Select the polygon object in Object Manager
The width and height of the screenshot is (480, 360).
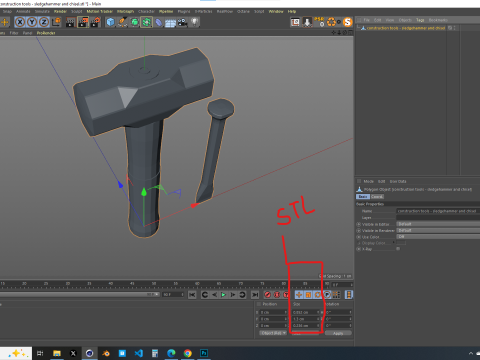[x=406, y=28]
